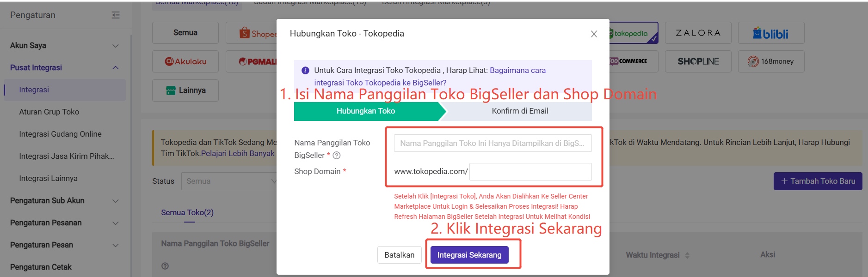868x277 pixels.
Task: Choose the WooCommerce marketplace card
Action: (x=634, y=61)
